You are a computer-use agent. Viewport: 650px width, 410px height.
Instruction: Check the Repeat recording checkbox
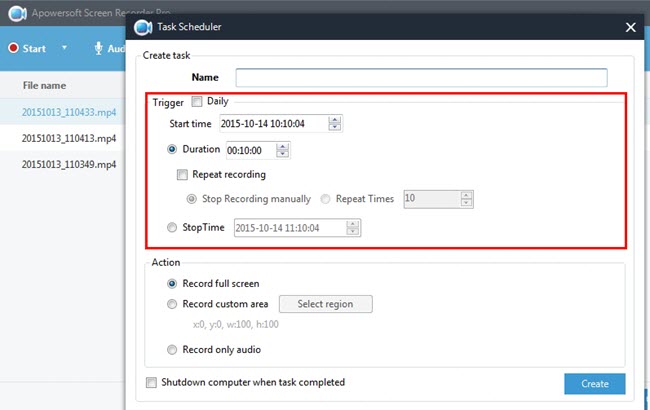(182, 175)
